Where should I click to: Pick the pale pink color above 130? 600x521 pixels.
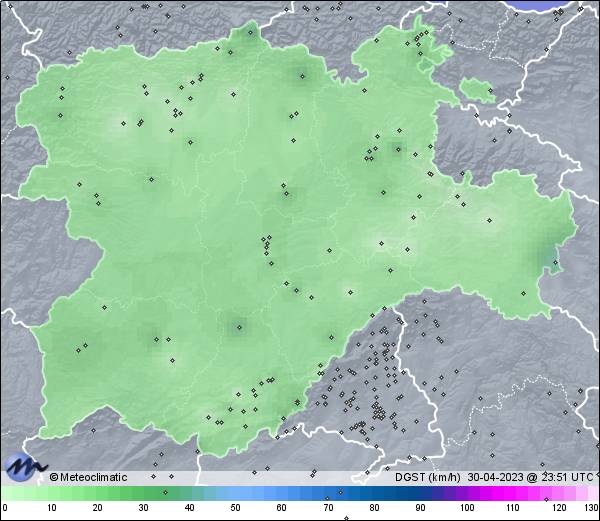[x=592, y=493]
